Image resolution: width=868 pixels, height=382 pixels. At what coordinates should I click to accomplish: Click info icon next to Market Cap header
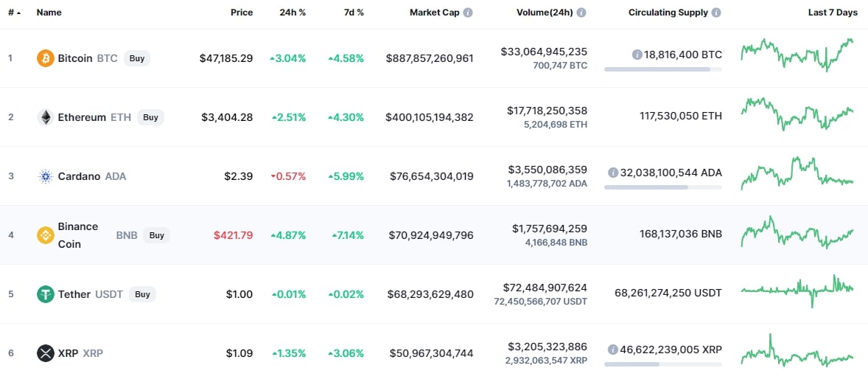[468, 13]
